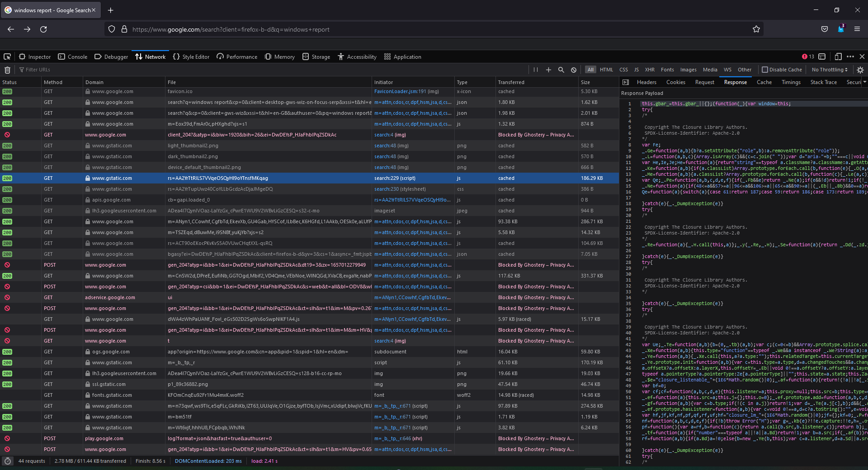The width and height of the screenshot is (868, 470).
Task: Activate the element picker icon in DevTools
Action: pyautogui.click(x=7, y=57)
